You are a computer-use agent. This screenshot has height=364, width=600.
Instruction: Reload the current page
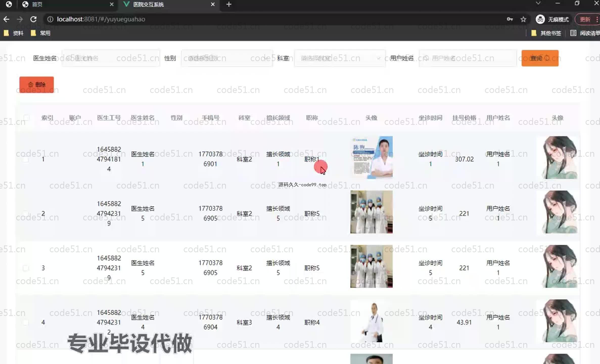33,19
